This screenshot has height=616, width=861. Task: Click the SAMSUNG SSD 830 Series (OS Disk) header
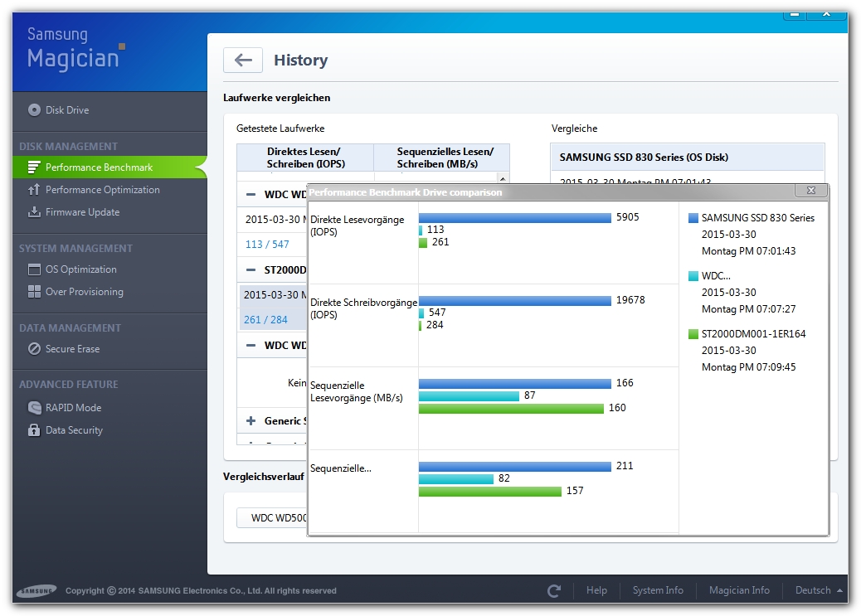coord(688,157)
